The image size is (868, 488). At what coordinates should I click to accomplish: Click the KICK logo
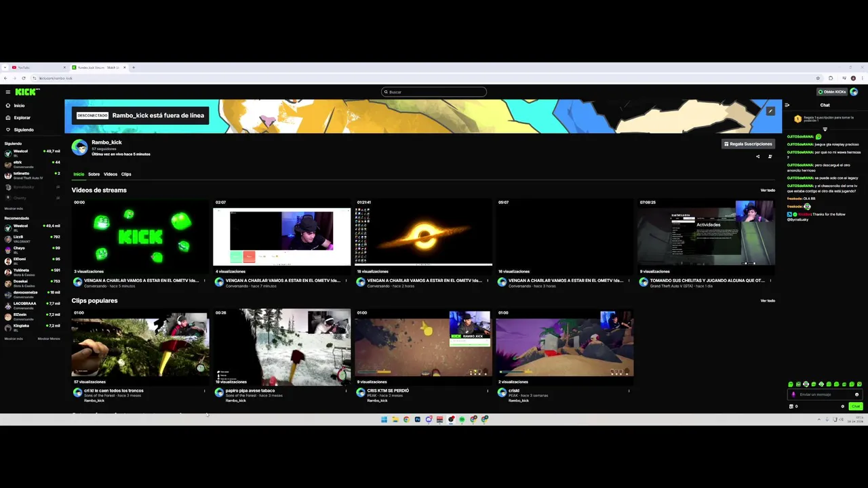[27, 92]
